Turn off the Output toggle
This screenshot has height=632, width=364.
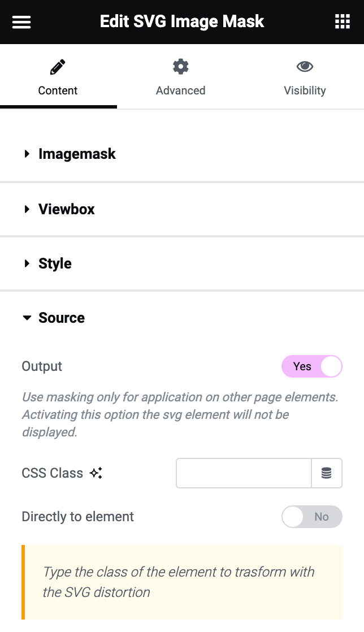coord(312,366)
